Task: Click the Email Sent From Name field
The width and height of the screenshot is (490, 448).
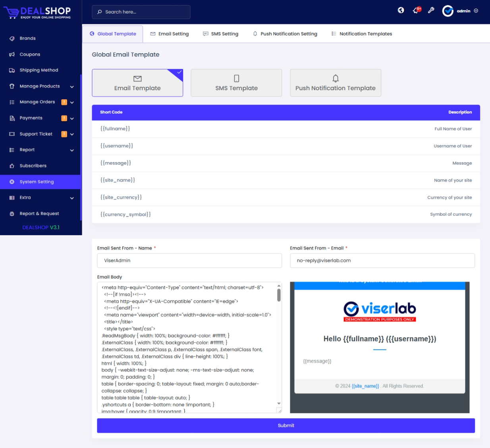Action: 189,261
